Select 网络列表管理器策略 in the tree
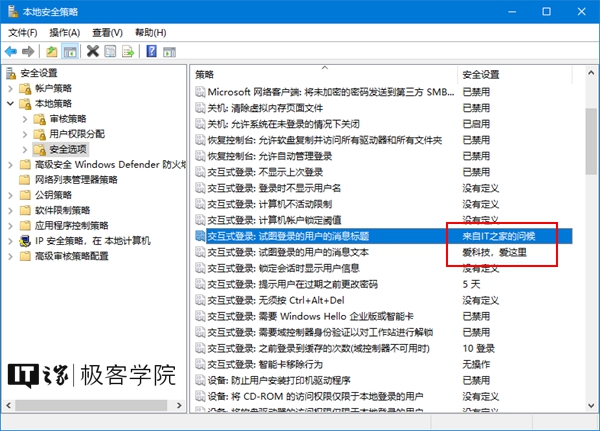 tap(76, 180)
